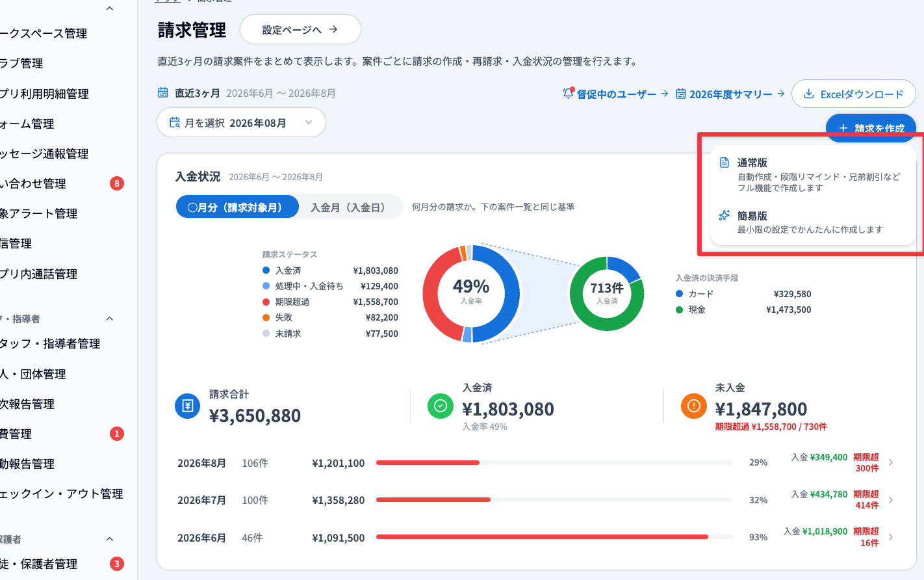924x580 pixels.
Task: Click the green checkmark icon beside 入金済 total
Action: [x=440, y=406]
